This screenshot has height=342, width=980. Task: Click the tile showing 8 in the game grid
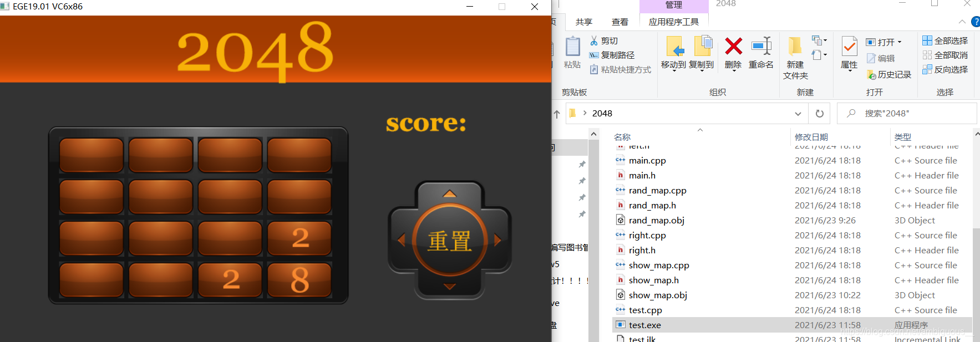pyautogui.click(x=299, y=279)
